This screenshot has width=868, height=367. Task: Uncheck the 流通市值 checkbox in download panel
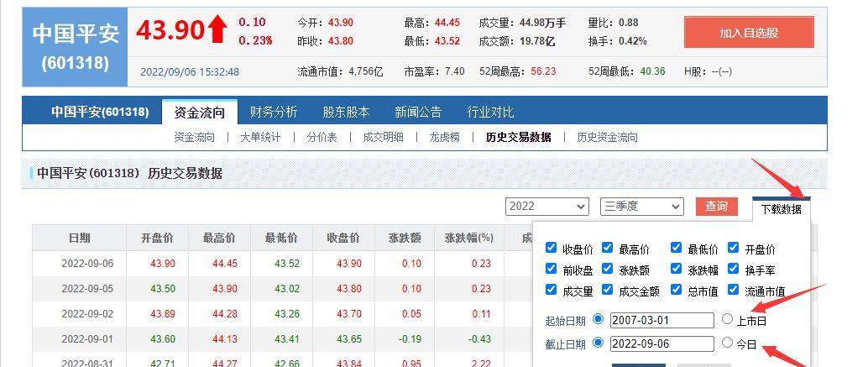[734, 290]
